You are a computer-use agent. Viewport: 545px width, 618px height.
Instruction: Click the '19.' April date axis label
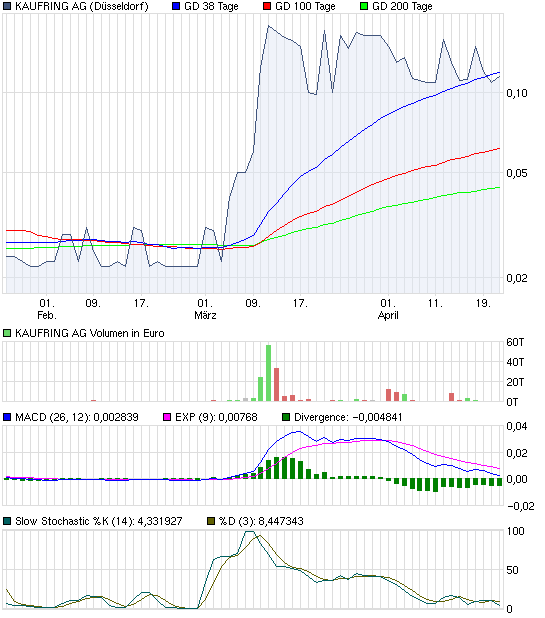pos(483,303)
